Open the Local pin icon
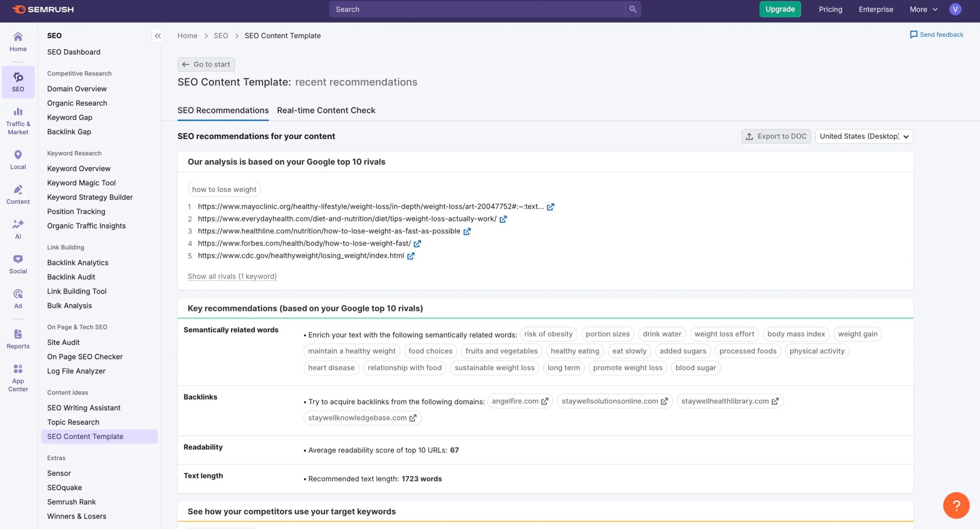Image resolution: width=980 pixels, height=529 pixels. [x=18, y=155]
